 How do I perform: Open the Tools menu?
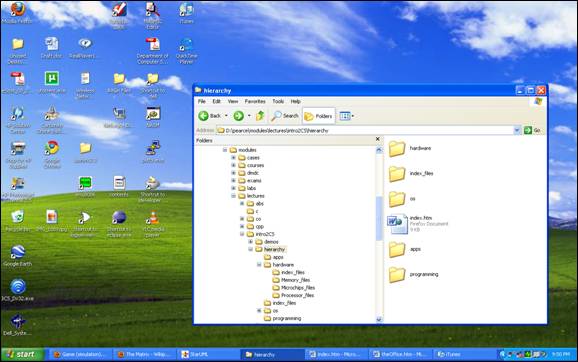tap(278, 101)
